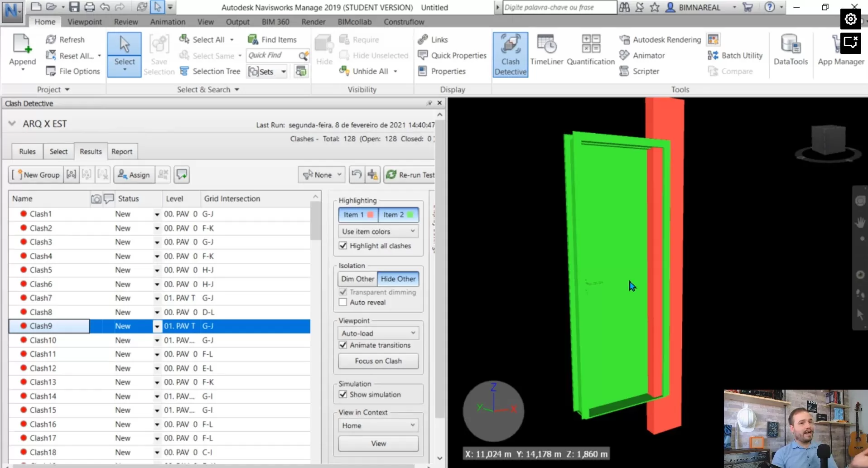
Task: Select the Clash12 row
Action: [159, 368]
